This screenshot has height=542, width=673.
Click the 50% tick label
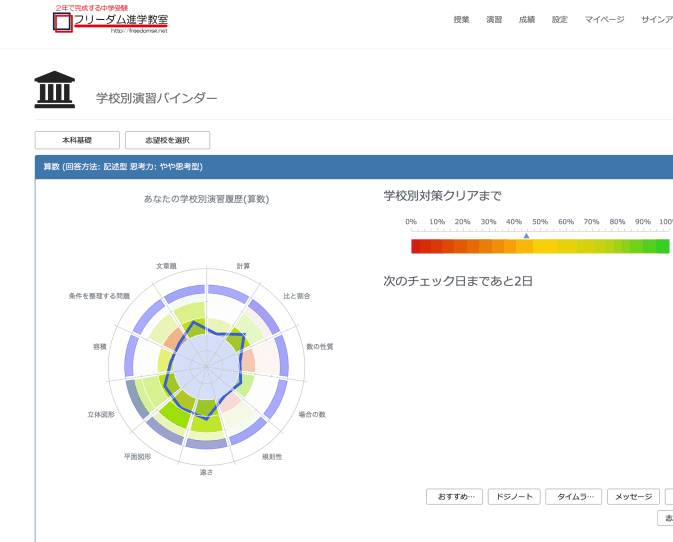[540, 222]
